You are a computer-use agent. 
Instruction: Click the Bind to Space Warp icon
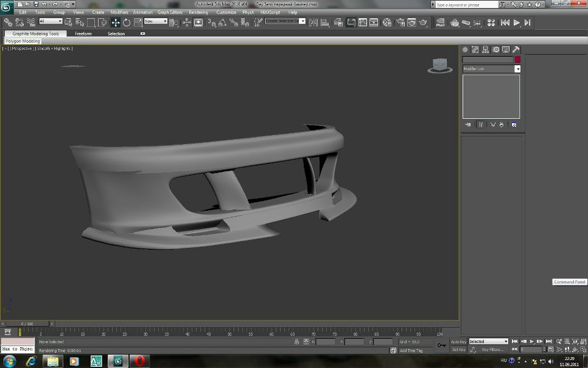31,23
